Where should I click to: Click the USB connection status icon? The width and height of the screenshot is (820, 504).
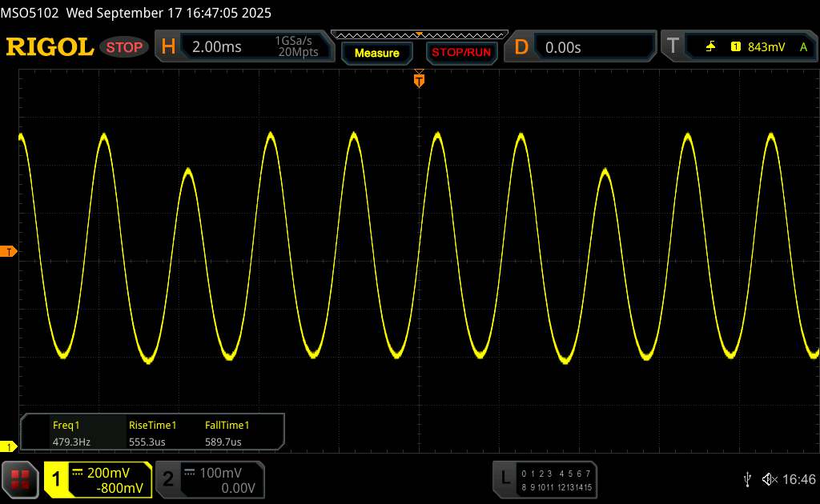(747, 478)
